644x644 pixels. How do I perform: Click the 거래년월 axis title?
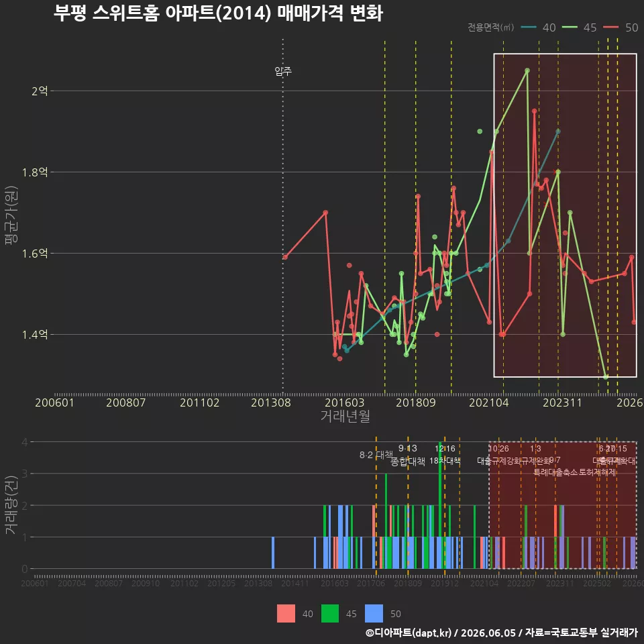pos(345,416)
